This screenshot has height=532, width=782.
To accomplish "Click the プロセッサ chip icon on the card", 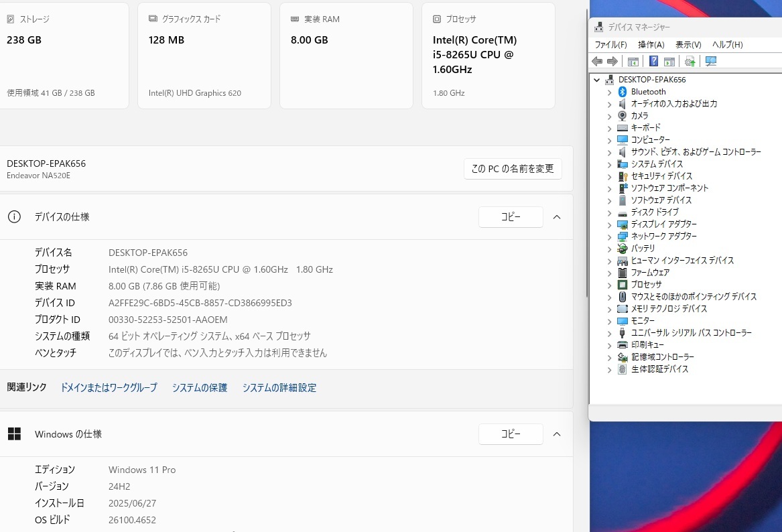I will (437, 19).
